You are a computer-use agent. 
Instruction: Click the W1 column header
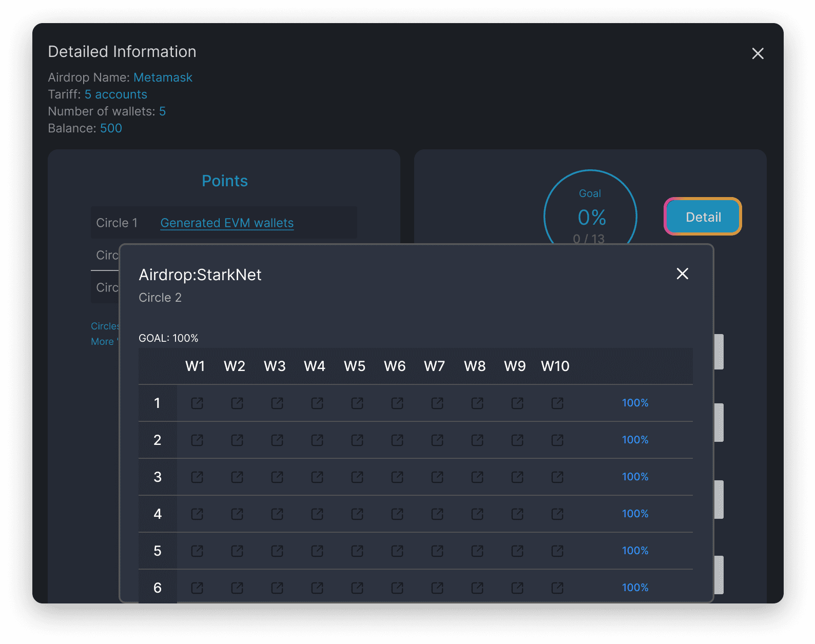pyautogui.click(x=195, y=366)
